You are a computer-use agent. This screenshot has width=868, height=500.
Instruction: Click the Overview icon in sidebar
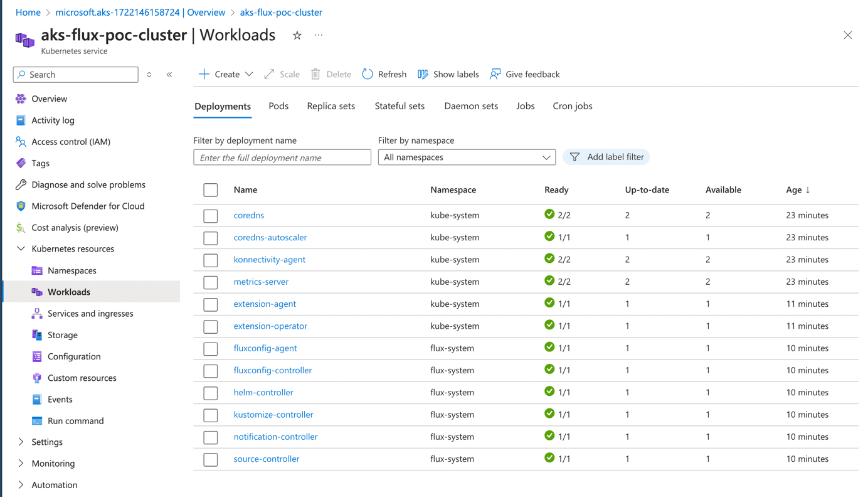coord(21,99)
